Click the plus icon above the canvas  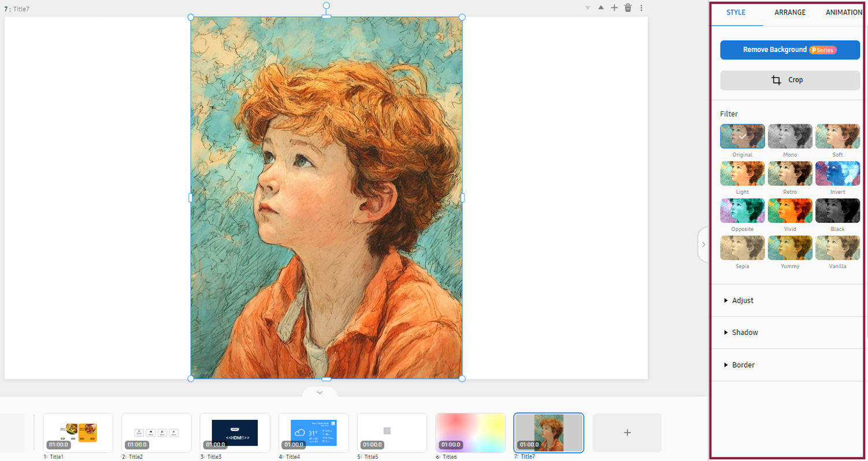coord(614,8)
